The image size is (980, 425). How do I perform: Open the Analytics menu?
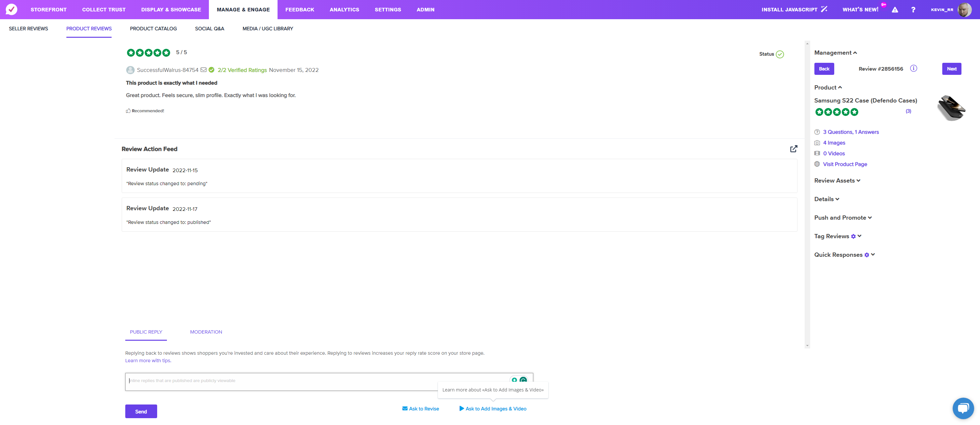point(344,9)
